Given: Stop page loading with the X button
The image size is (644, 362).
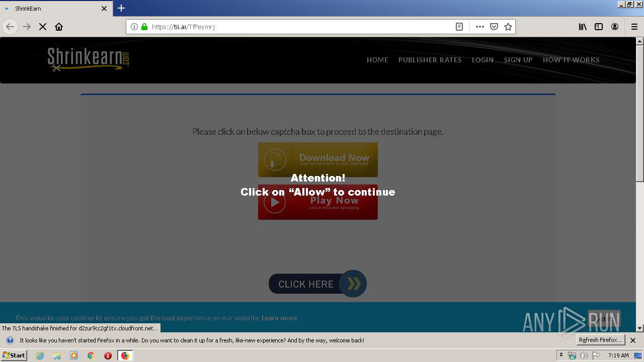Looking at the screenshot, I should point(43,27).
